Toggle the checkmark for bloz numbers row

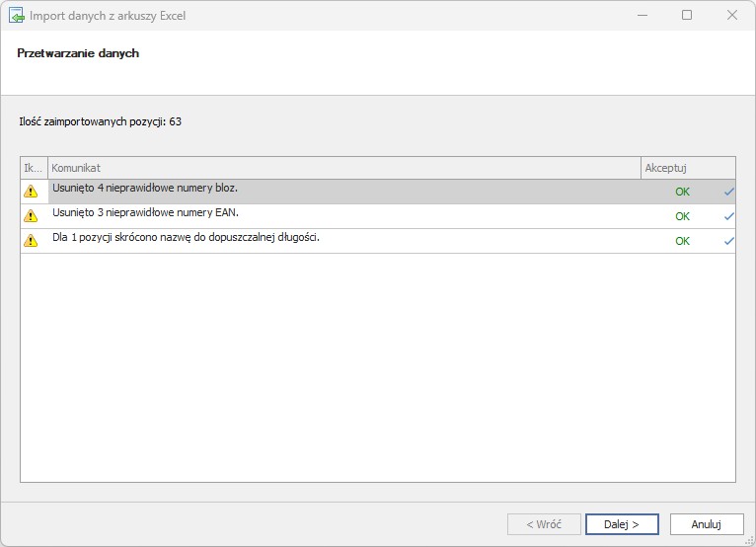point(728,192)
